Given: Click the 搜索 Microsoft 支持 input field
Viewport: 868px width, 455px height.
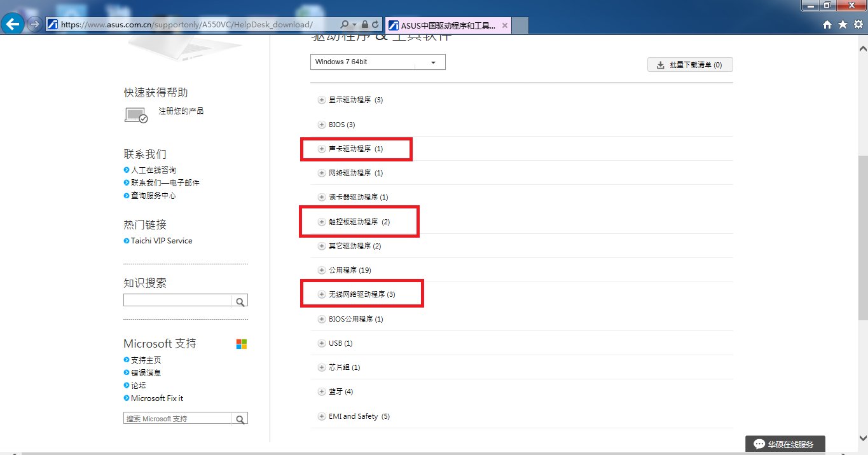Looking at the screenshot, I should coord(177,419).
